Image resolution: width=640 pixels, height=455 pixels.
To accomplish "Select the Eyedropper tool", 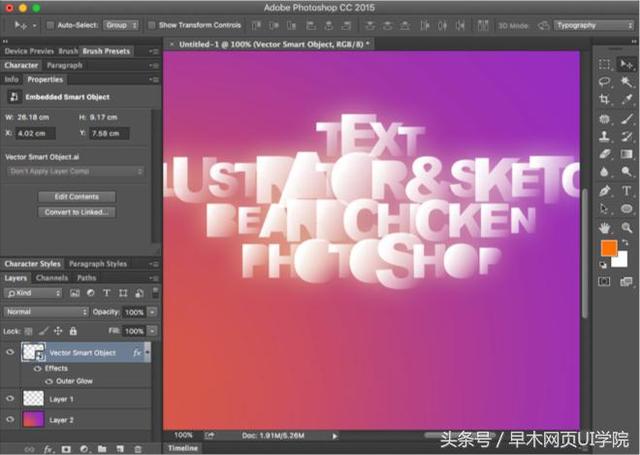I will (x=627, y=99).
